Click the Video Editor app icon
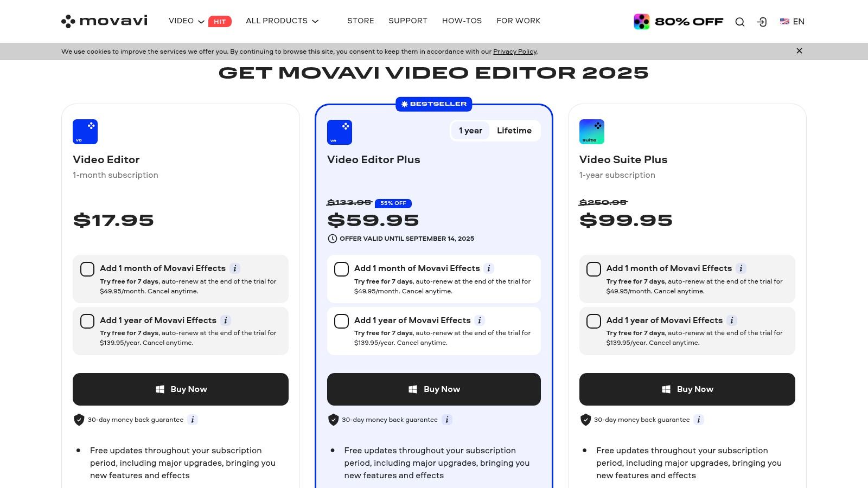Viewport: 868px width, 488px height. [85, 131]
